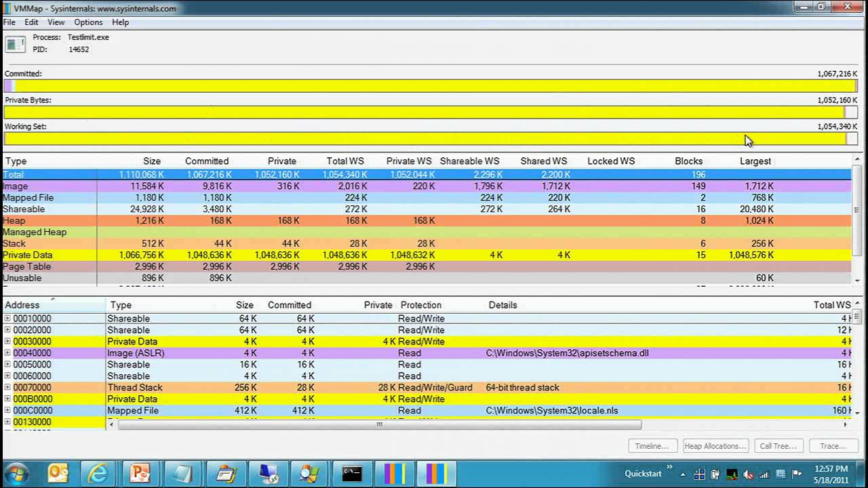Select the 00060000 Shareable address row

pos(426,376)
